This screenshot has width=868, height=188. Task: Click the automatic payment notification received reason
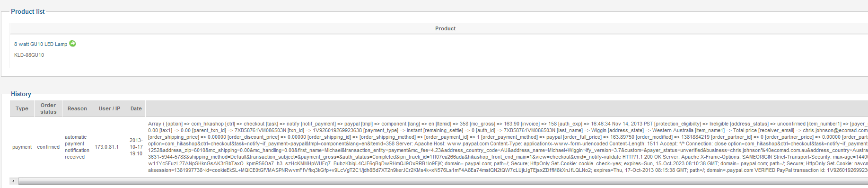[77, 147]
